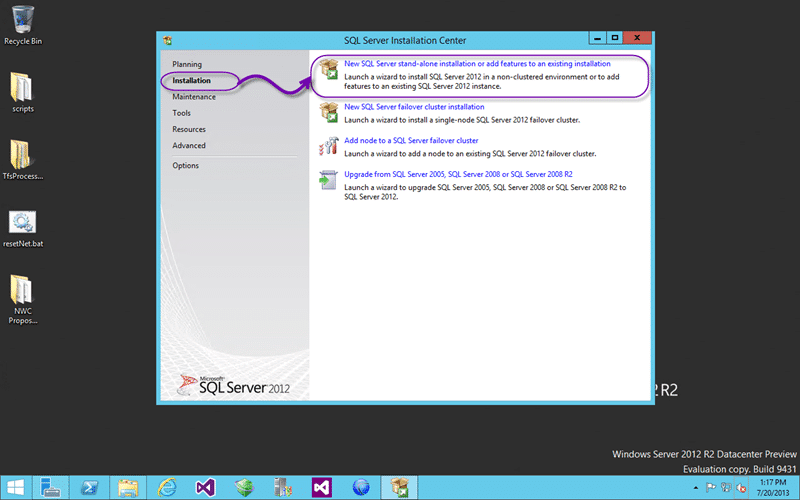Minimize the SQL Server Installation Center window
The image size is (800, 500).
pos(597,38)
